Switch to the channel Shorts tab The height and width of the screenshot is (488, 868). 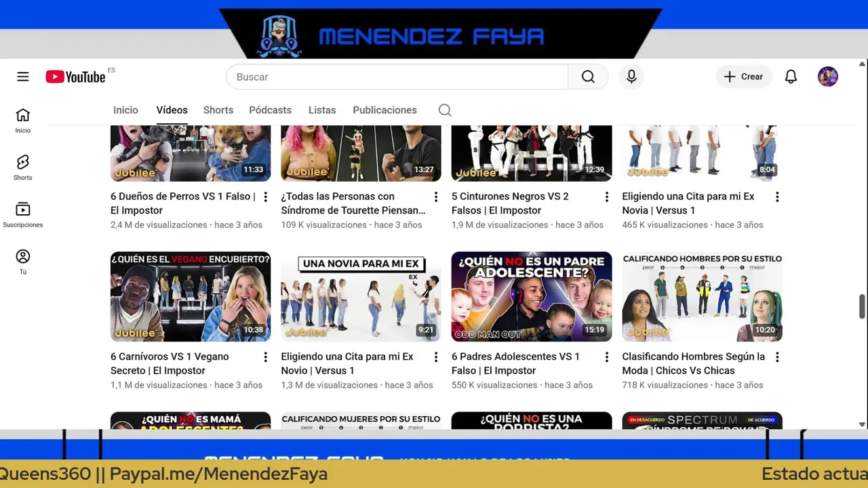click(x=218, y=110)
